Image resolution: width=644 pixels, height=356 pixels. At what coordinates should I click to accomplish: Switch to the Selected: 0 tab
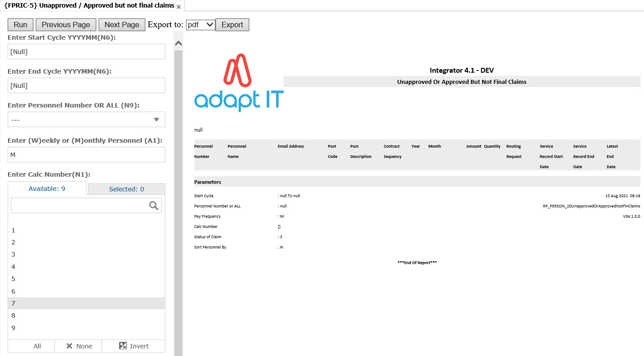coord(126,189)
